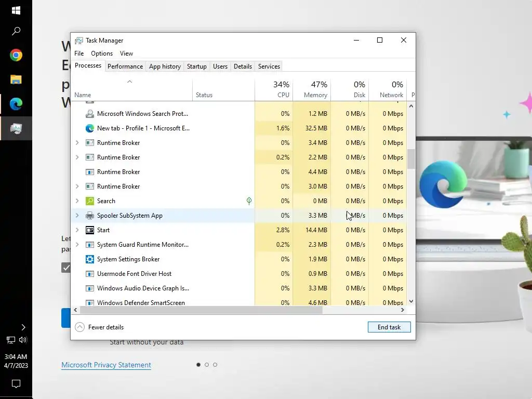Click the Search process magnifier icon

tap(89, 201)
